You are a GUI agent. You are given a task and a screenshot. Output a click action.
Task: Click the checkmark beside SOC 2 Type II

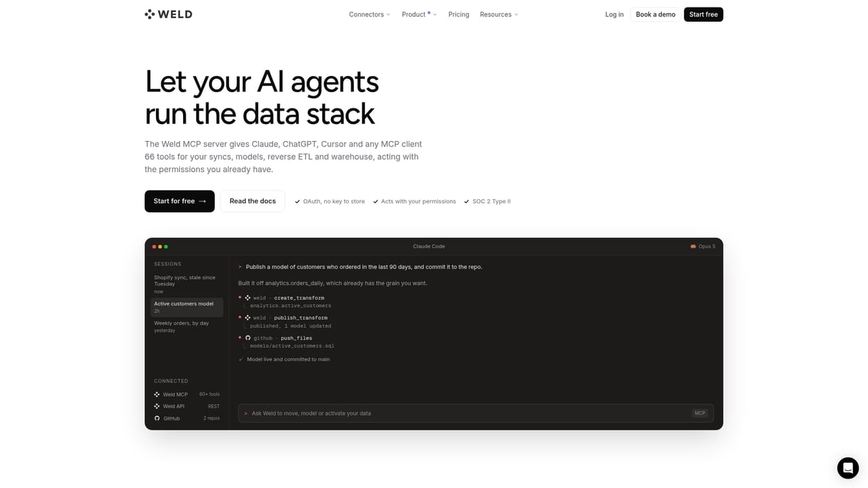pyautogui.click(x=466, y=201)
